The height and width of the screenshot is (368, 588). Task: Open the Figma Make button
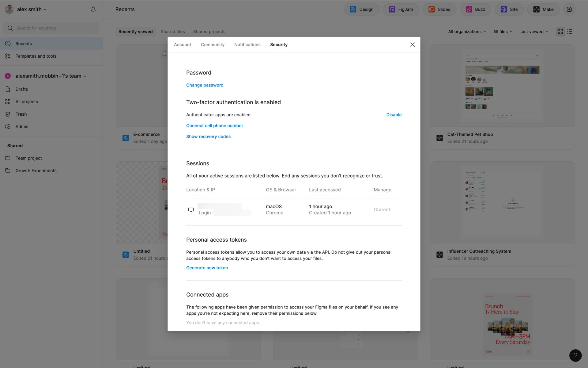pos(543,10)
